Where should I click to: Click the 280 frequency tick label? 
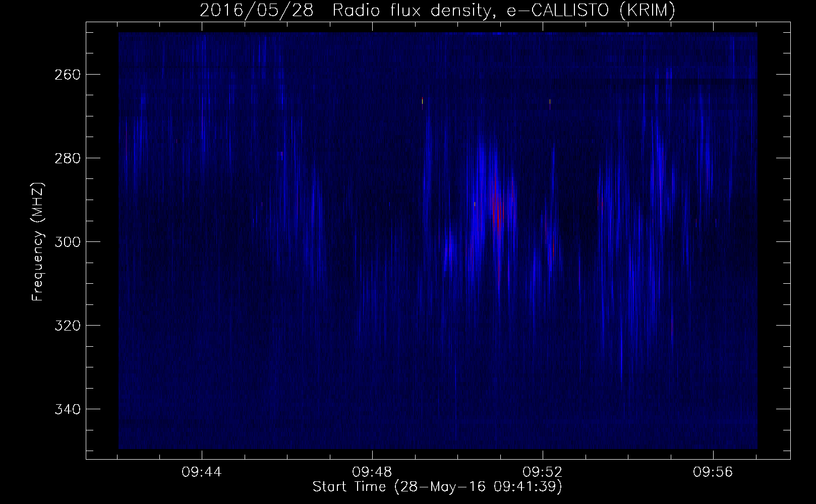pyautogui.click(x=67, y=158)
